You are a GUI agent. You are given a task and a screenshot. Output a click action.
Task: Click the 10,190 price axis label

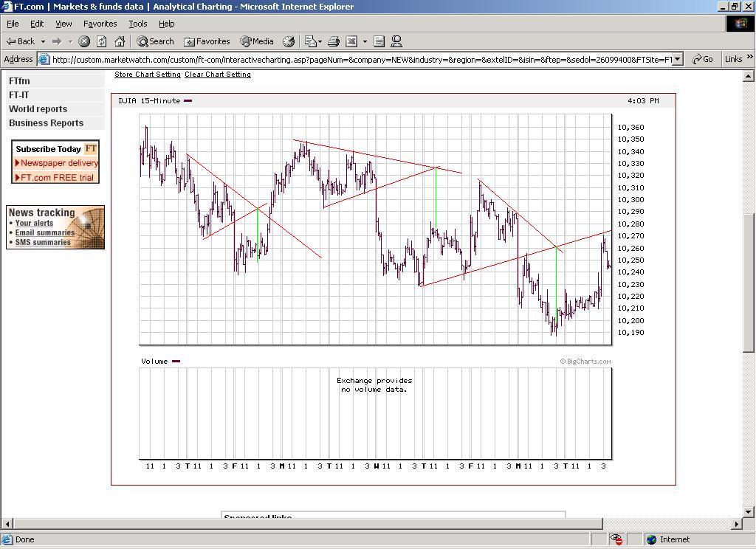pyautogui.click(x=630, y=333)
